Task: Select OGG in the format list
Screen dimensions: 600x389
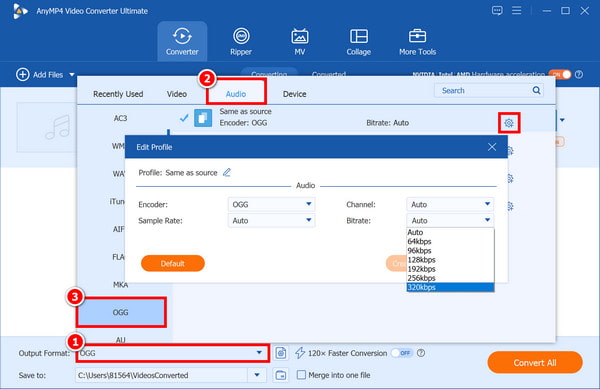Action: (121, 312)
